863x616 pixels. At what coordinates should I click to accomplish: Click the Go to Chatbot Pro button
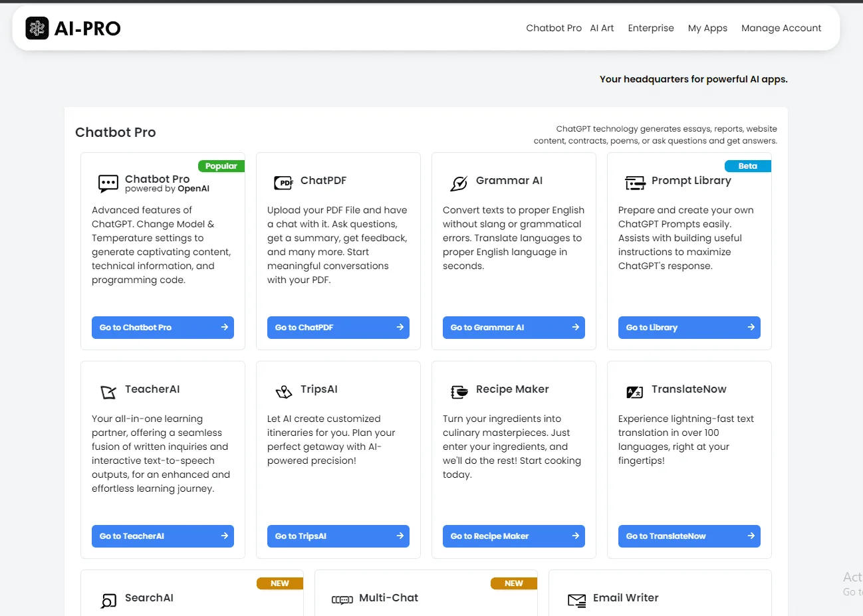click(163, 328)
